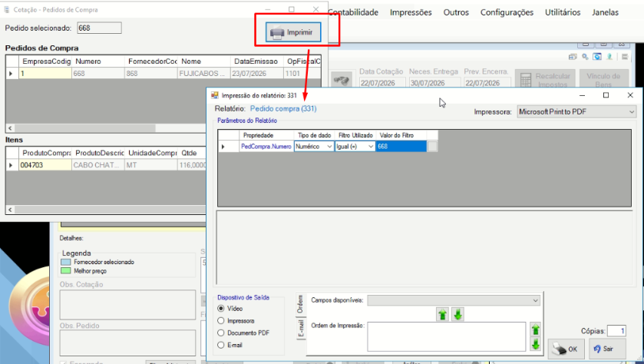Viewport: 644px width, 364px height.
Task: Click green up arrow under Campos disponíveis
Action: coord(442,315)
